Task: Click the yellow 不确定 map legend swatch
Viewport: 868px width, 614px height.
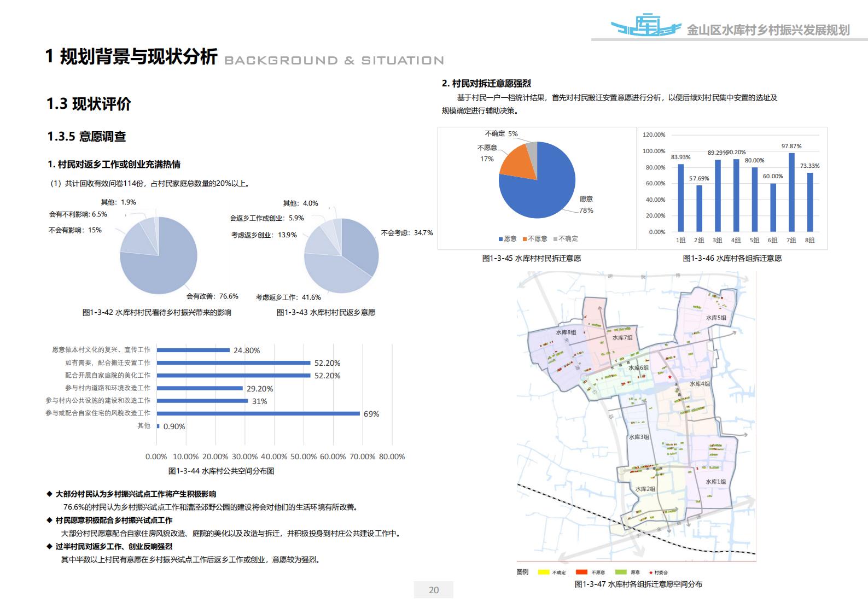Action: pyautogui.click(x=544, y=572)
